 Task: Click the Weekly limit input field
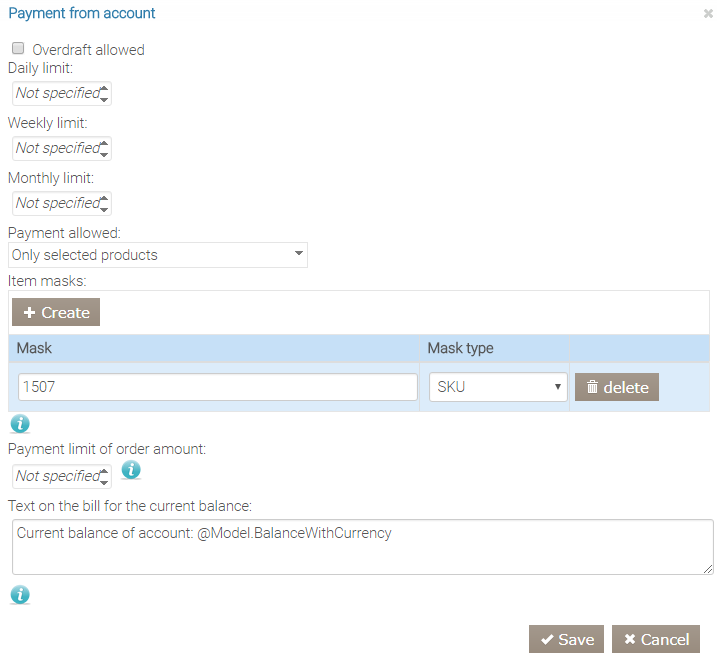point(56,148)
